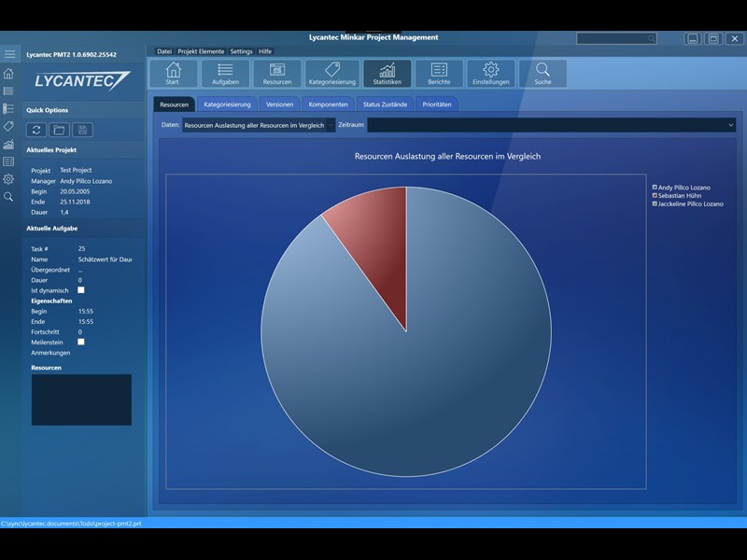Open the Kategorisierung toolbar button
This screenshot has width=747, height=560.
[x=332, y=74]
